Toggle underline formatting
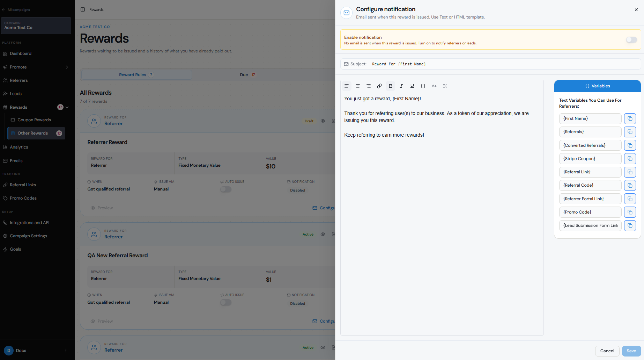The image size is (644, 360). pyautogui.click(x=412, y=86)
